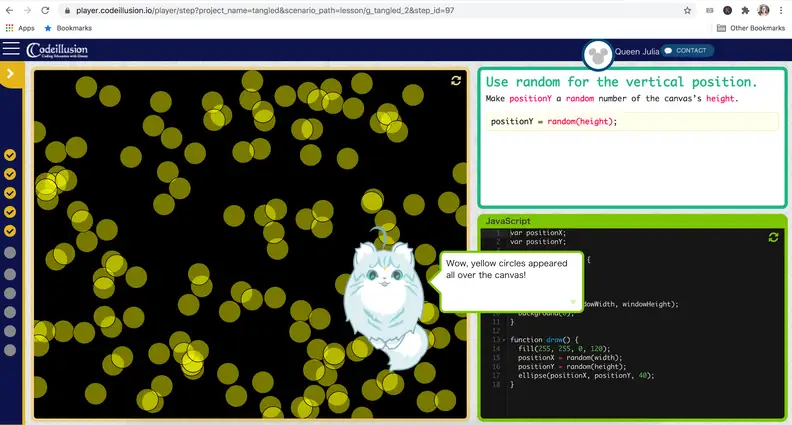Viewport: 792px width, 425px height.
Task: Click code line fill(255, 255, 0, 120);
Action: [x=564, y=349]
